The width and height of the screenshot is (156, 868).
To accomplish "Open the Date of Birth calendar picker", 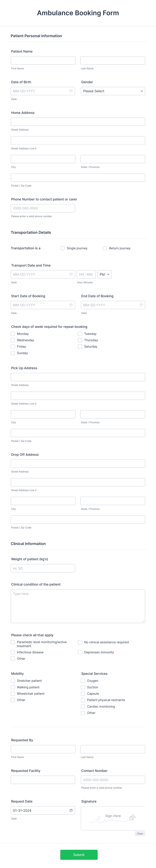I will (x=71, y=91).
